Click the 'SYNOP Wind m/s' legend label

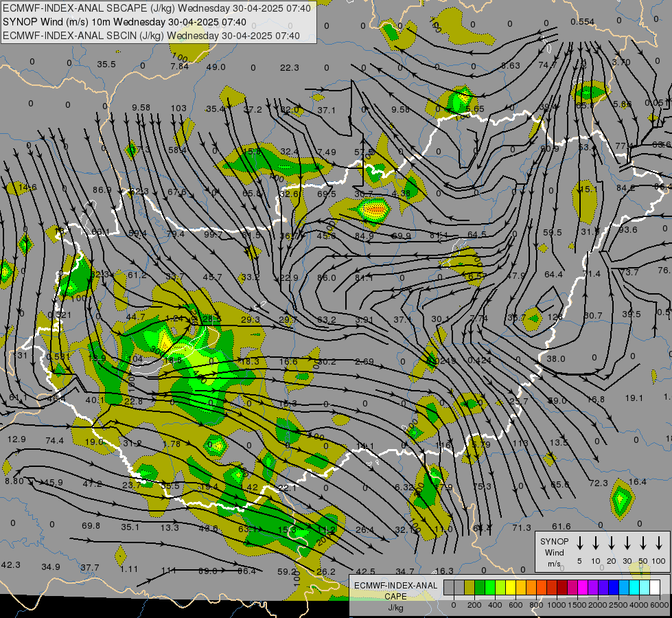coord(554,553)
